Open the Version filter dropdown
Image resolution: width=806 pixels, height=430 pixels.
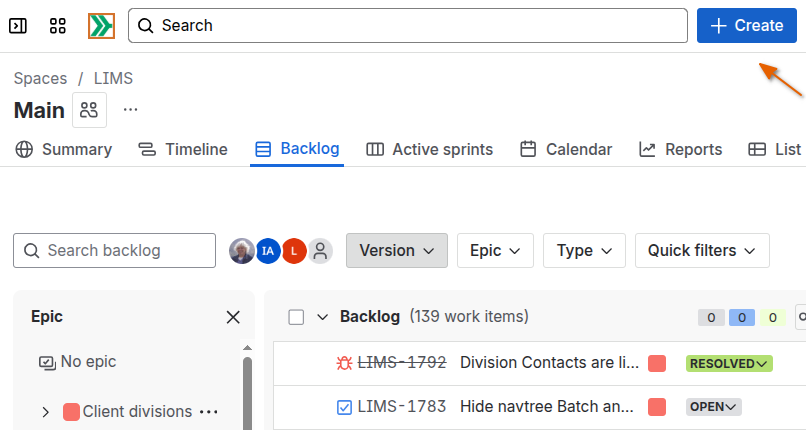(396, 251)
